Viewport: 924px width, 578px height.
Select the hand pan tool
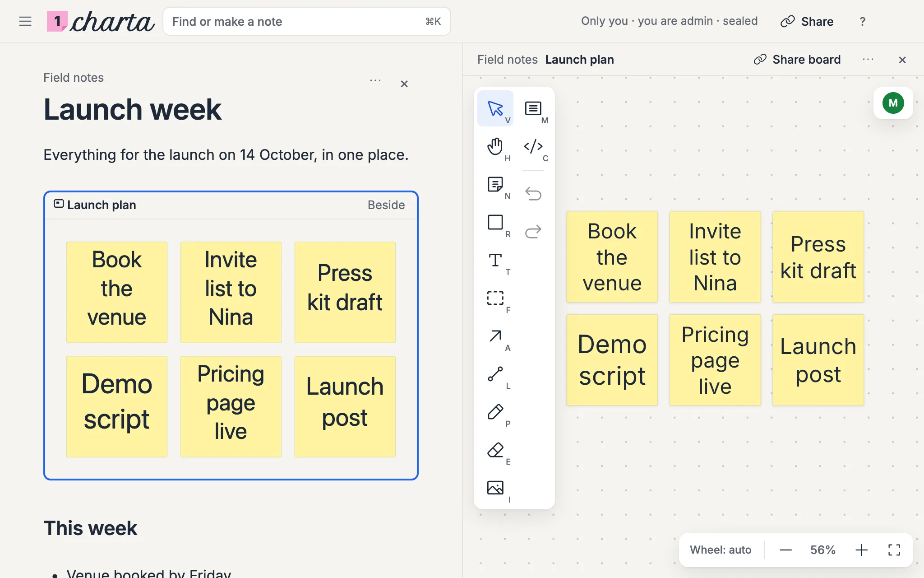tap(495, 146)
